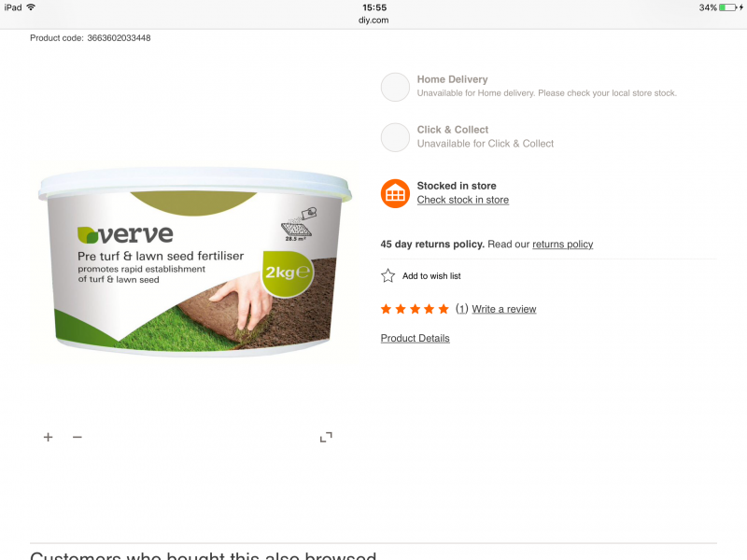Open the returns policy link
747x560 pixels.
point(562,245)
